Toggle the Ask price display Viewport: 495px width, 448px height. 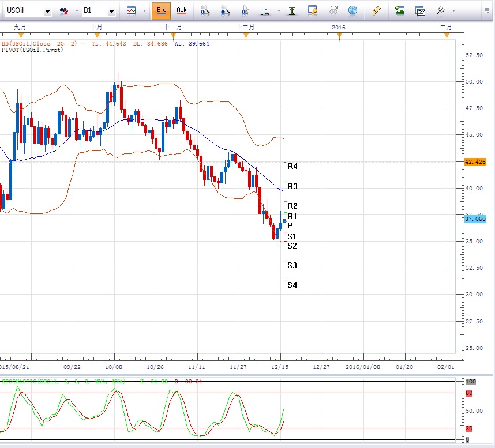coord(181,10)
